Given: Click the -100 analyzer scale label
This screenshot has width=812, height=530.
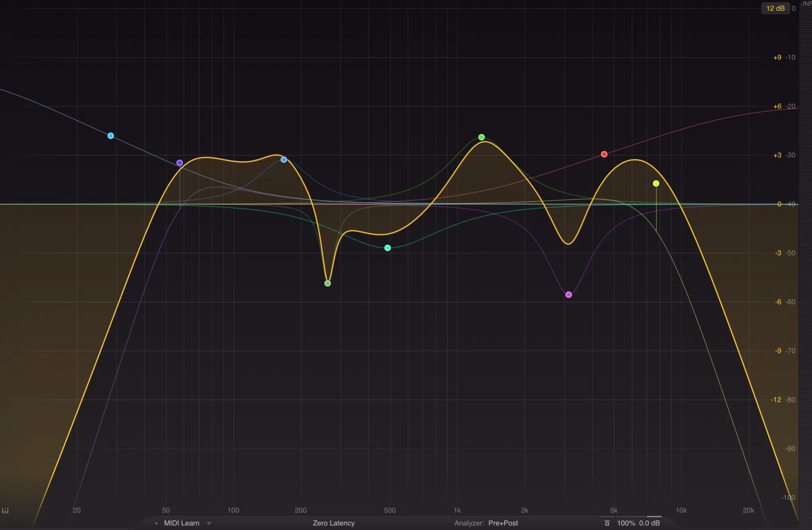Looking at the screenshot, I should (x=788, y=498).
